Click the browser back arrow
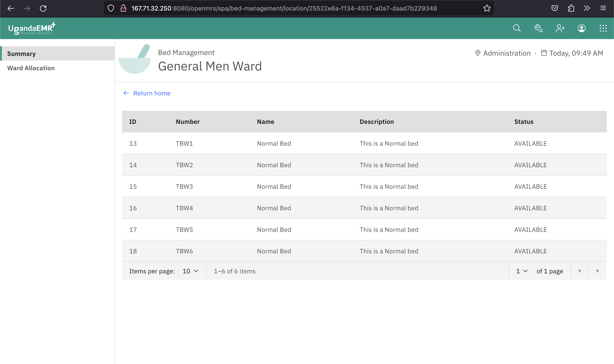Screen dimensions: 614x364 tap(11, 8)
